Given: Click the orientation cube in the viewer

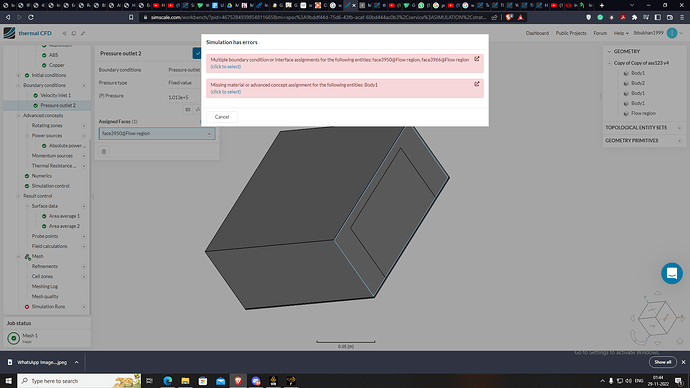Looking at the screenshot, I should click(657, 318).
